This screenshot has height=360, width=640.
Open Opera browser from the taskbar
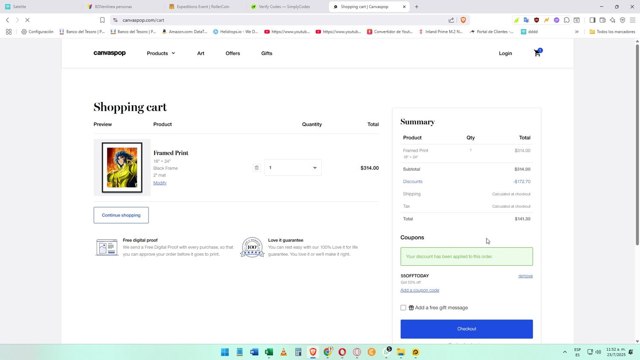342,352
